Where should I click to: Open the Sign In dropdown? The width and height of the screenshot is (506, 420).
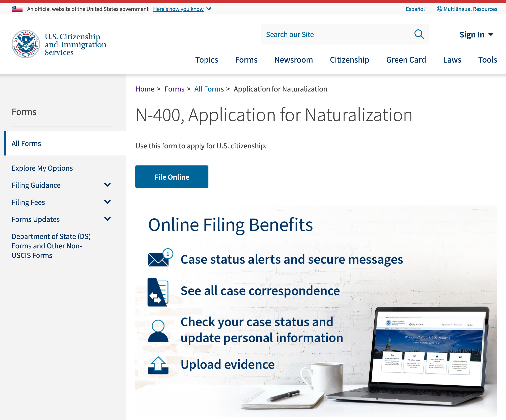click(x=476, y=35)
